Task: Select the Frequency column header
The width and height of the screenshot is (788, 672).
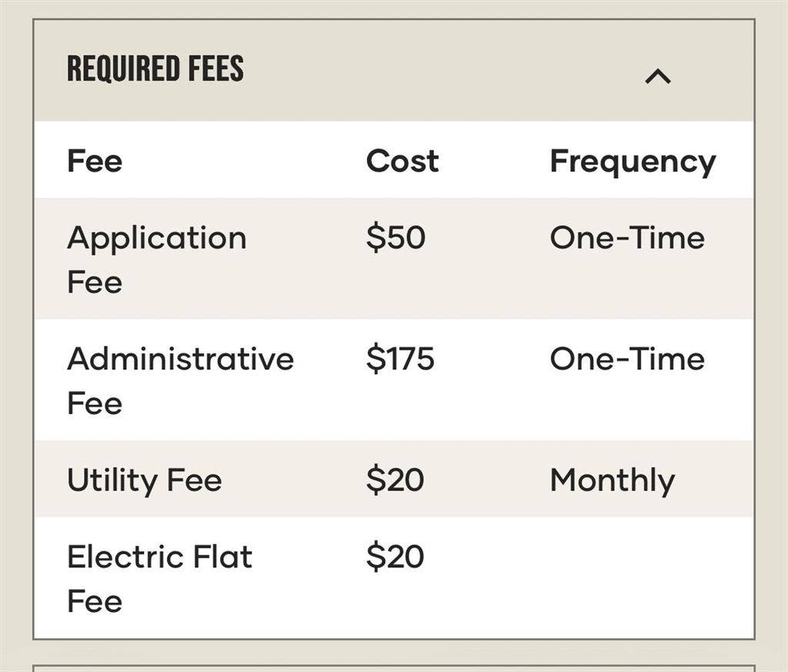Action: (x=633, y=162)
